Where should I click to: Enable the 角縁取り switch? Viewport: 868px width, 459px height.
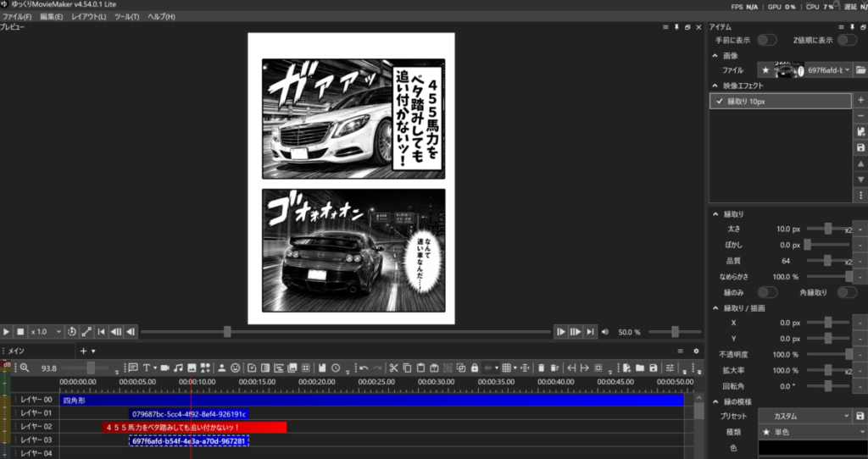tap(847, 292)
